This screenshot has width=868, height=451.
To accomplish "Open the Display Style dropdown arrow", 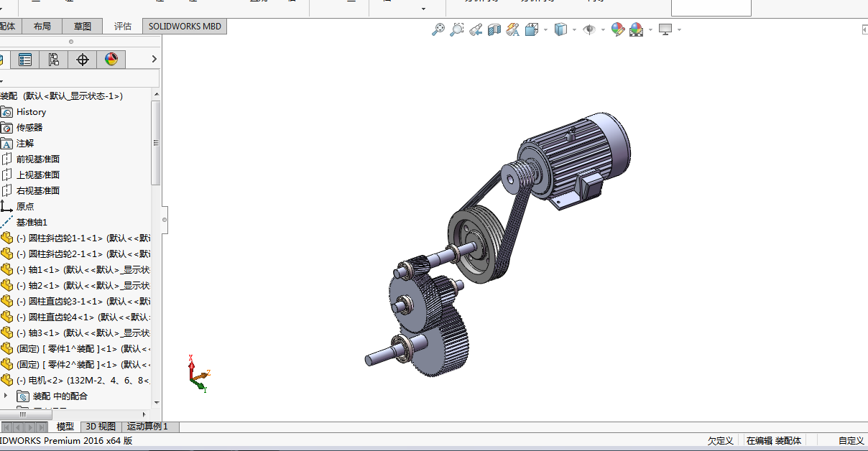I will [x=574, y=30].
